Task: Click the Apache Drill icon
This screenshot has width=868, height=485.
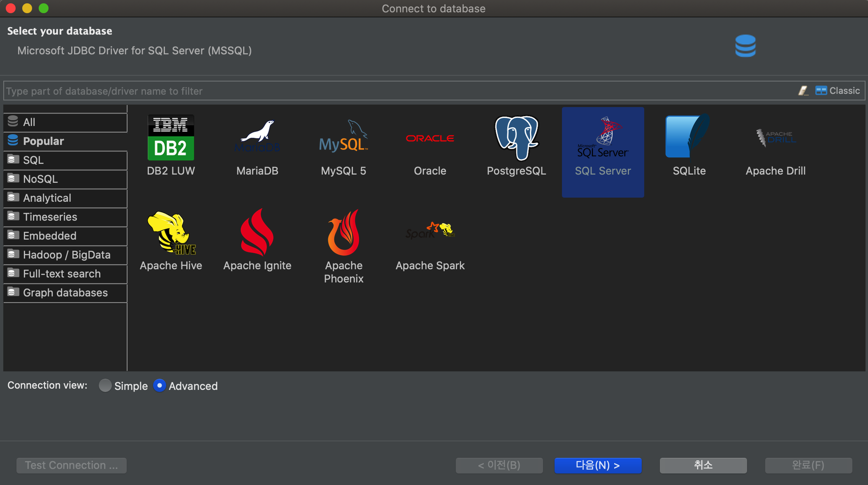Action: [x=775, y=138]
